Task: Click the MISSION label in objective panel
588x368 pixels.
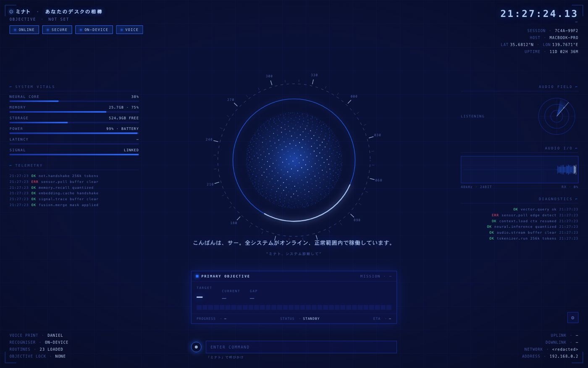Action: [370, 276]
